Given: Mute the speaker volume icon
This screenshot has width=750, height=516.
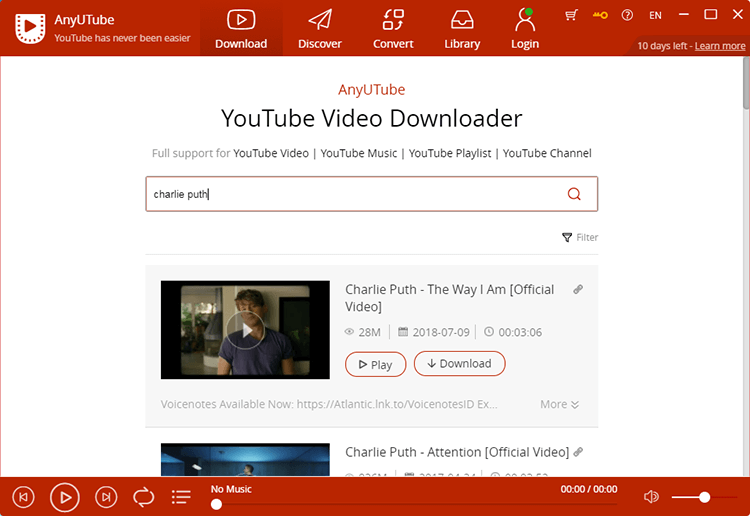Looking at the screenshot, I should coord(651,497).
